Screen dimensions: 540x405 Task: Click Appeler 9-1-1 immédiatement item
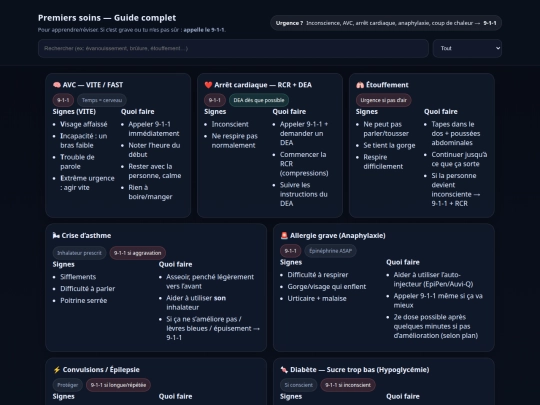[154, 129]
